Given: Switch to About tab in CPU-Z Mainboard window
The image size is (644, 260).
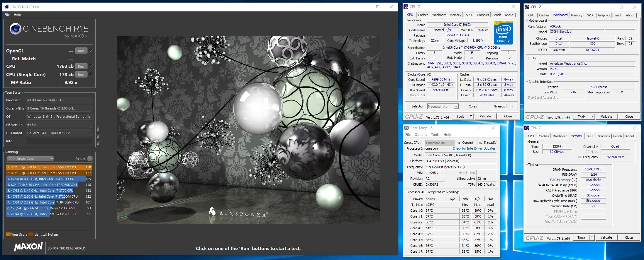Looking at the screenshot, I should coord(630,15).
